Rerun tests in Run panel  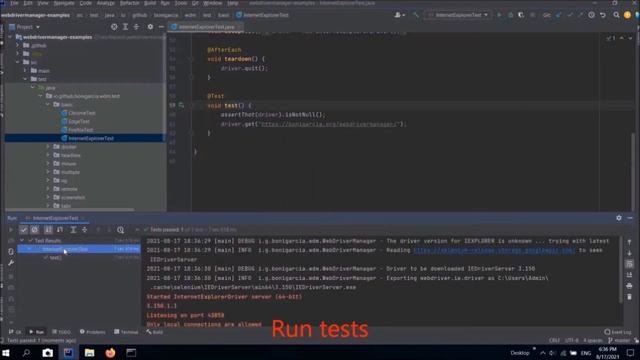coord(11,230)
